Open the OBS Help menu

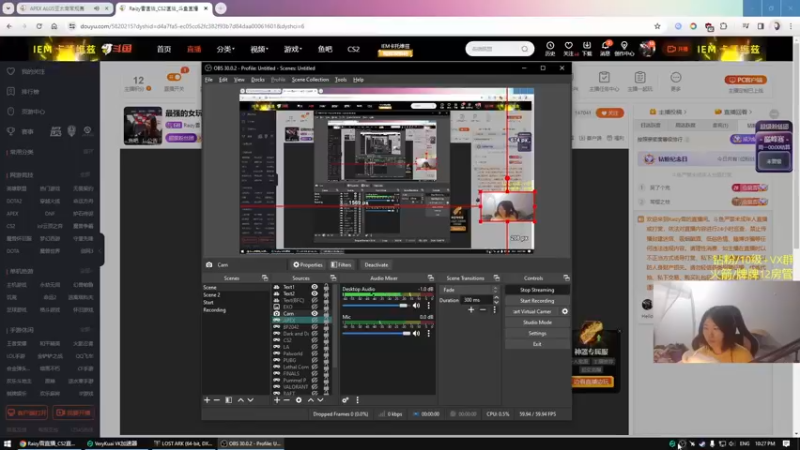click(x=358, y=80)
